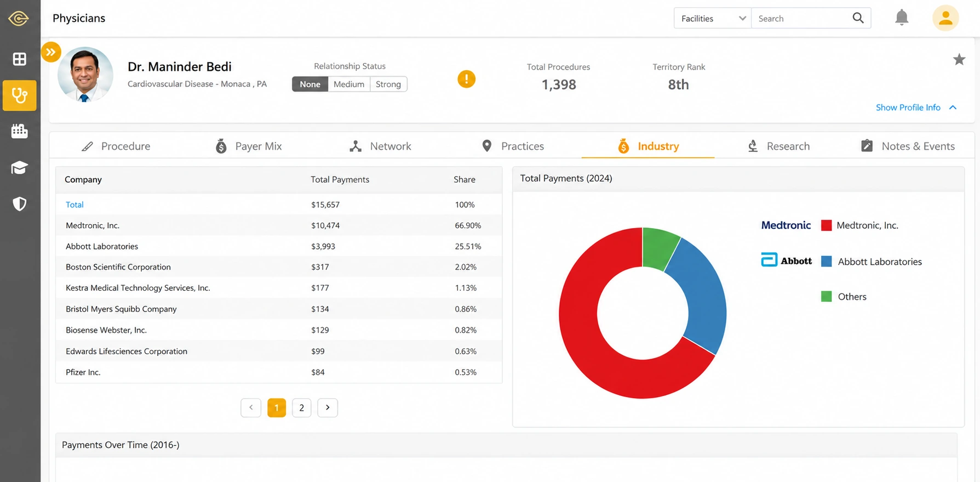Click the money bag icon on Payer Mix

coord(221,146)
